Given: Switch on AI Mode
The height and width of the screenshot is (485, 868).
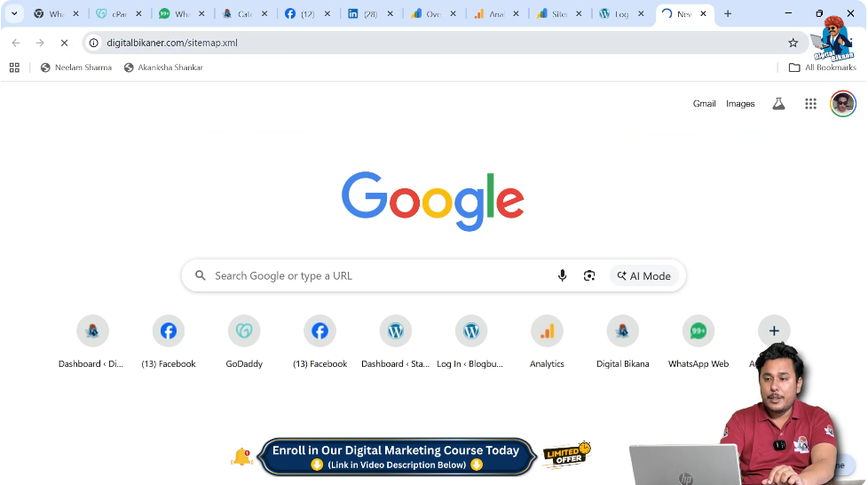Looking at the screenshot, I should [x=643, y=275].
